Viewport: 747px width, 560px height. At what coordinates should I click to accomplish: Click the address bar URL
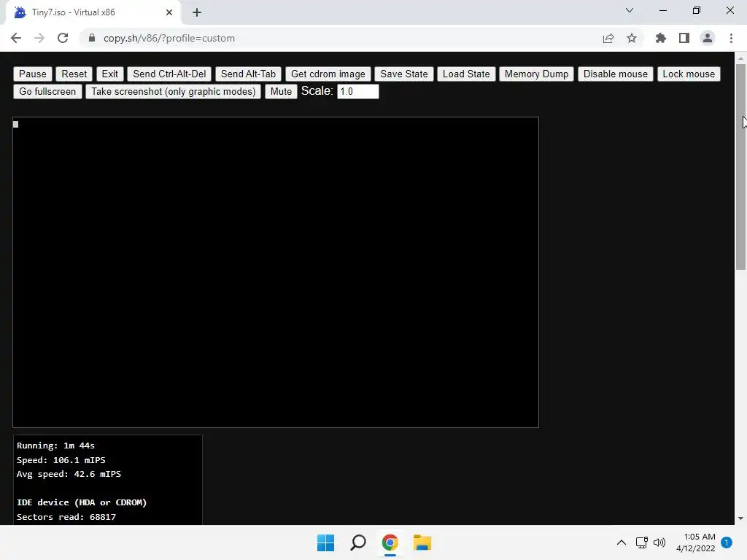[x=169, y=38]
